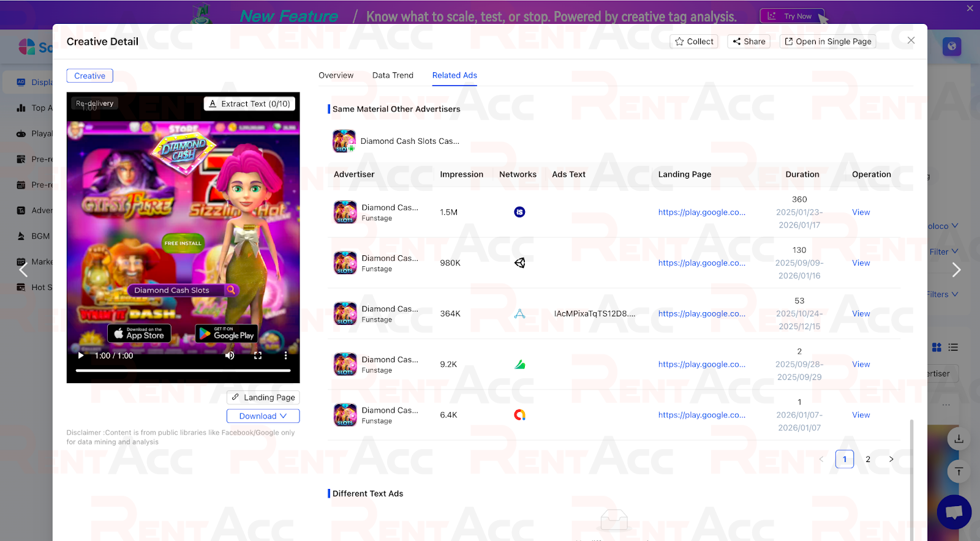Open the first Google Play landing link
The width and height of the screenshot is (980, 541).
(701, 212)
